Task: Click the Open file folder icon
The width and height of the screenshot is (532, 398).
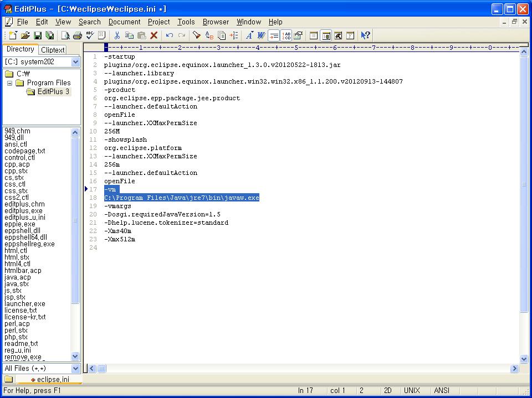Action: (25, 35)
